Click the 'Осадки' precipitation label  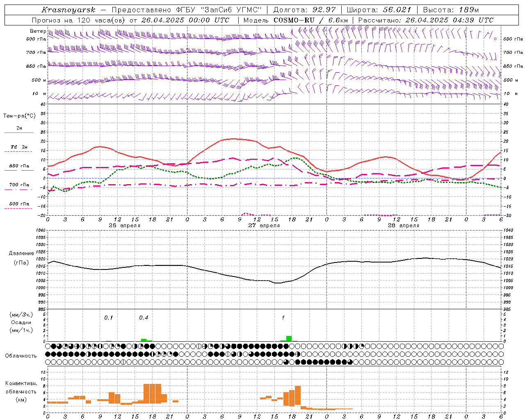pyautogui.click(x=21, y=322)
